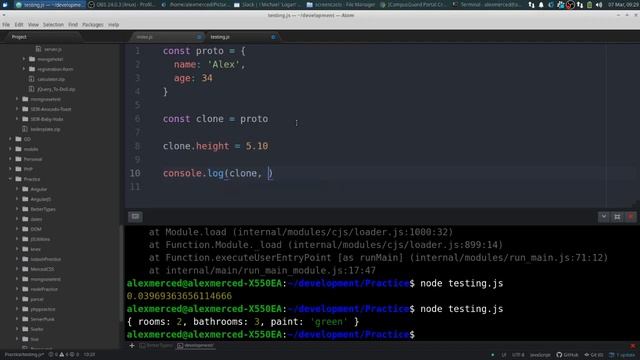The width and height of the screenshot is (640, 360).
Task: Close the terminal panel with red X
Action: 631,217
